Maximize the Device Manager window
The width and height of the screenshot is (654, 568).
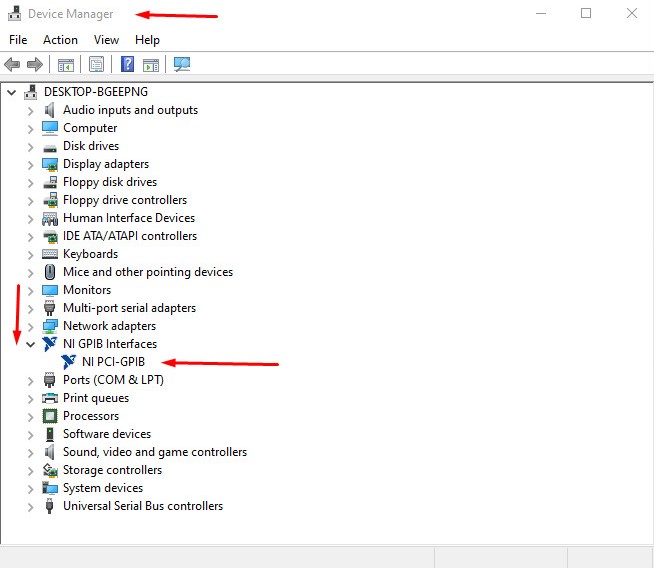(x=586, y=13)
